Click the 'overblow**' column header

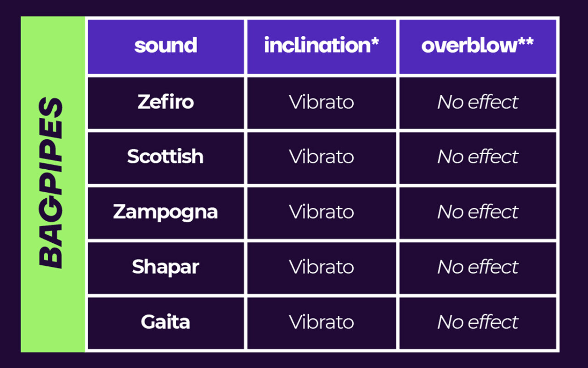(x=478, y=46)
